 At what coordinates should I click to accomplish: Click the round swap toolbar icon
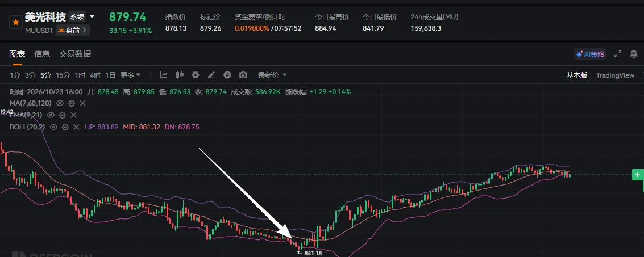(227, 75)
